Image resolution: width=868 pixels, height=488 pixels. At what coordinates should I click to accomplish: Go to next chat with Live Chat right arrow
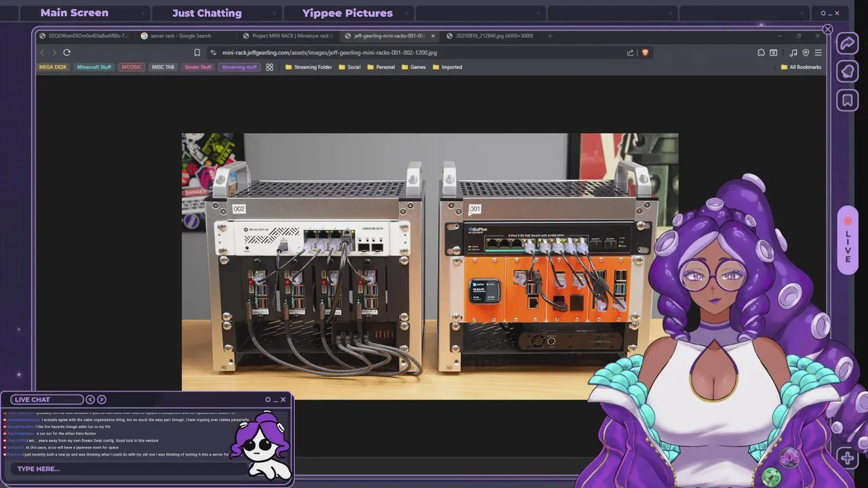coord(102,399)
